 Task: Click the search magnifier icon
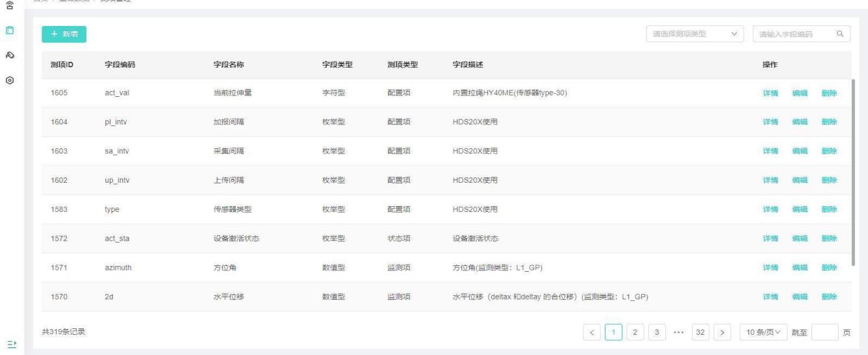(839, 34)
